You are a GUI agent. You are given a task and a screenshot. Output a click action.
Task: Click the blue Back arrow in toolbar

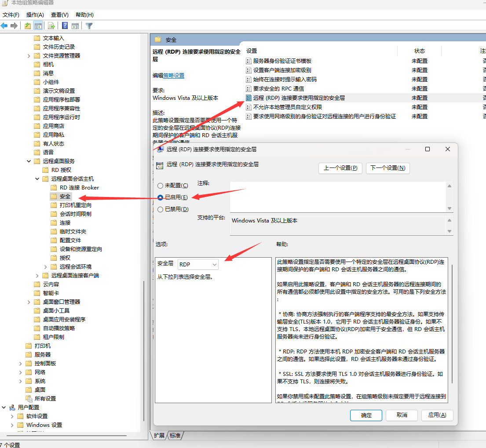(x=4, y=26)
